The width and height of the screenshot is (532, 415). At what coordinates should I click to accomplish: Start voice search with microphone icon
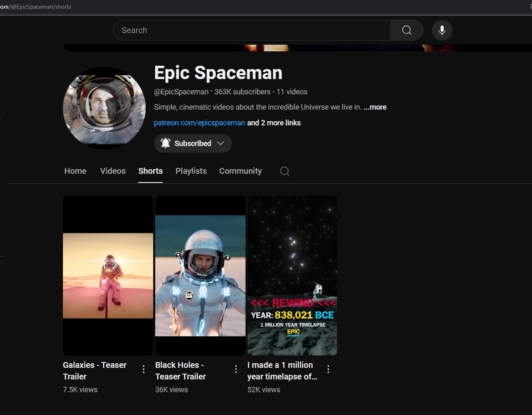pyautogui.click(x=442, y=30)
